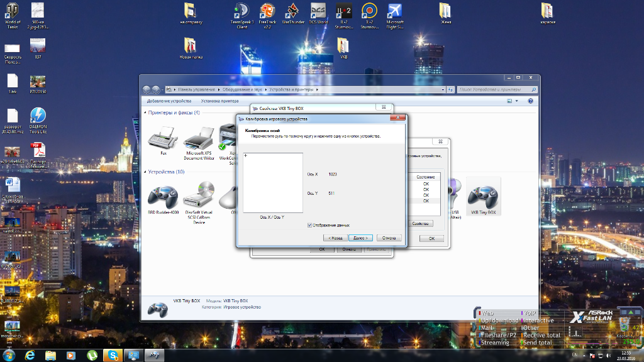Open World of Tanks desktop shortcut
Image resolution: width=644 pixels, height=362 pixels.
[12, 16]
